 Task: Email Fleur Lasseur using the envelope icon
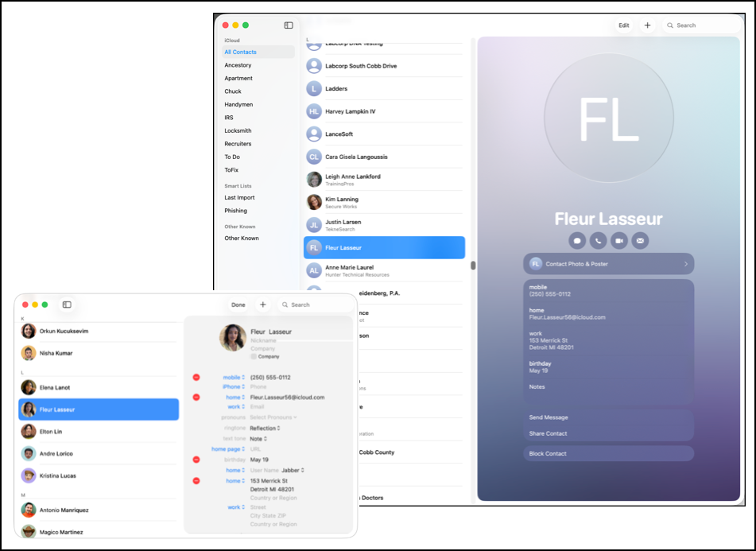(640, 241)
